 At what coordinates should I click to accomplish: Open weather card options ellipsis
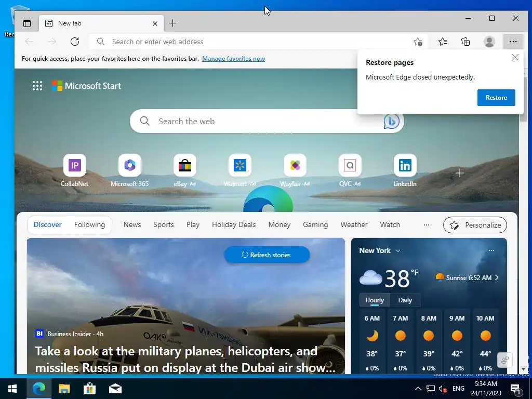tap(491, 250)
